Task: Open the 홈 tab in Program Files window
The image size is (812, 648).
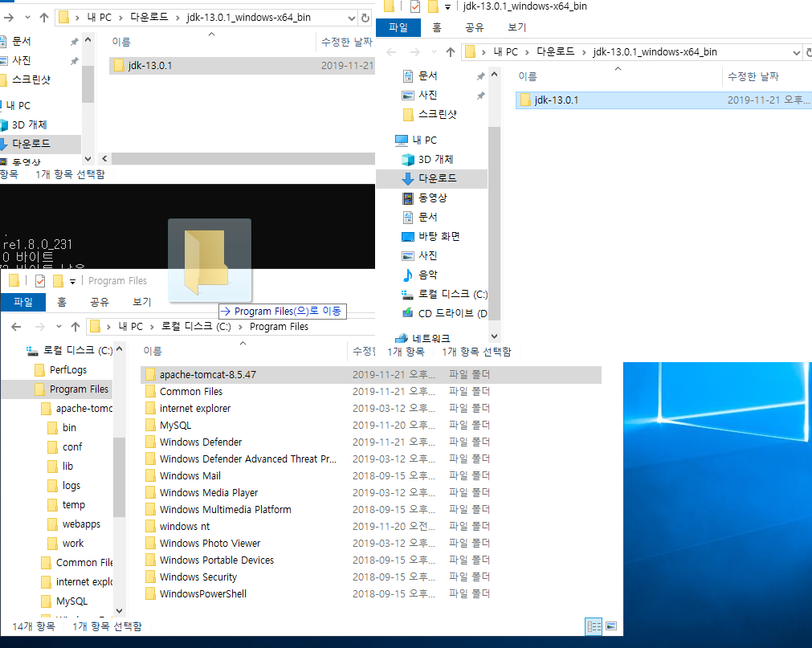Action: [62, 302]
